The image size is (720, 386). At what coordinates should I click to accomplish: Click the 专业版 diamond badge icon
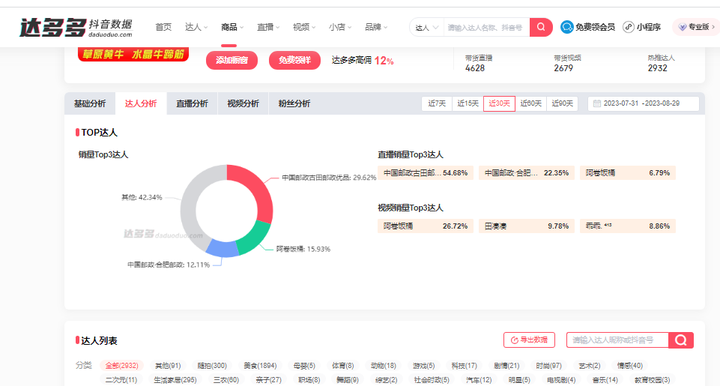coord(682,27)
